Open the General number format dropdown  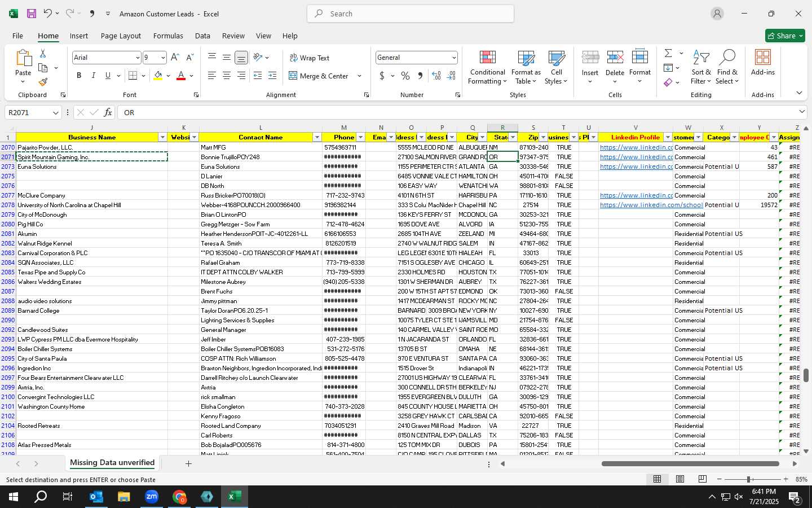coord(453,58)
